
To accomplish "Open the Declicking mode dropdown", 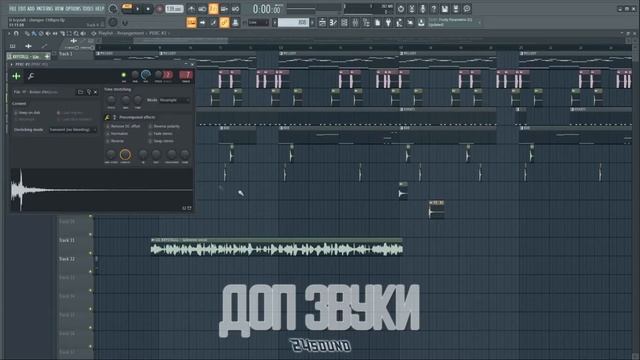I will click(73, 130).
